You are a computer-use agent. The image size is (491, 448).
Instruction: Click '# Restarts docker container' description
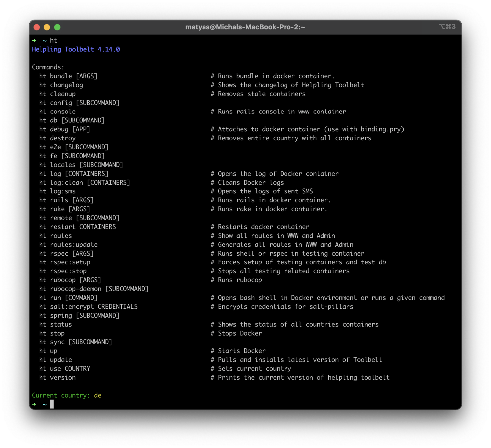[260, 227]
